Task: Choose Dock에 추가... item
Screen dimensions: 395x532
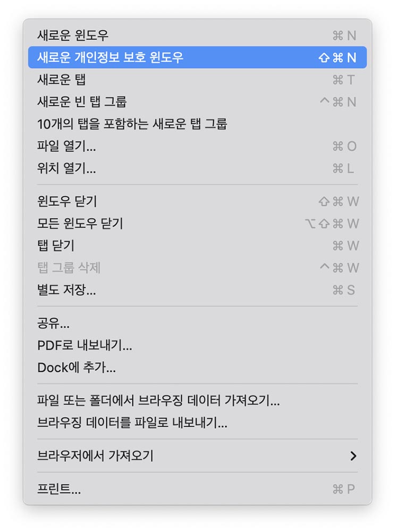Action: [x=197, y=368]
